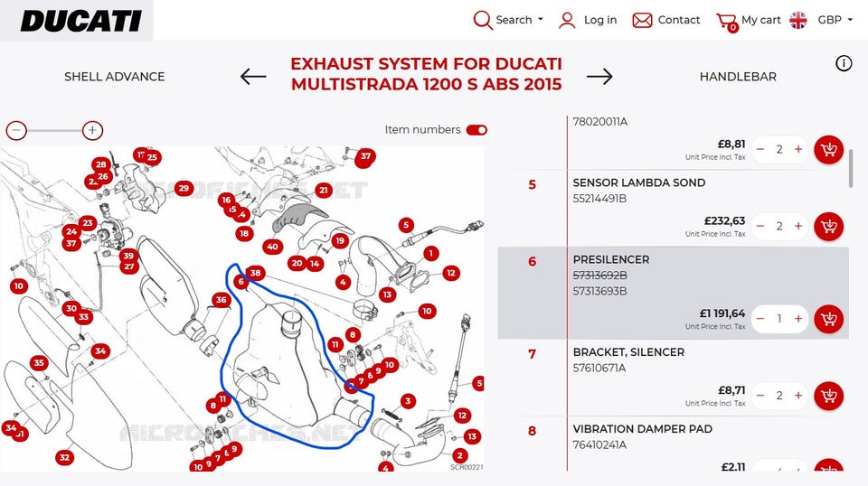Open My cart link text
Image resolution: width=868 pixels, height=486 pixels.
[x=760, y=20]
